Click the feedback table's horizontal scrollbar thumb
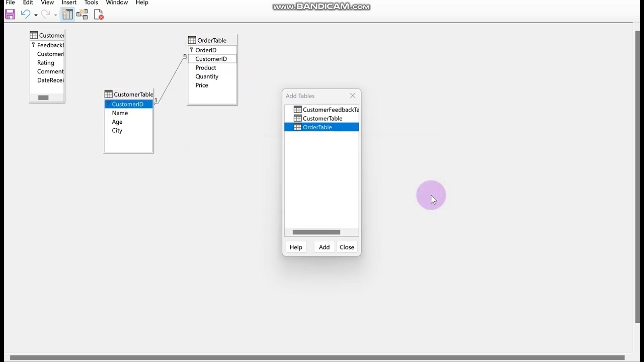 click(x=43, y=98)
